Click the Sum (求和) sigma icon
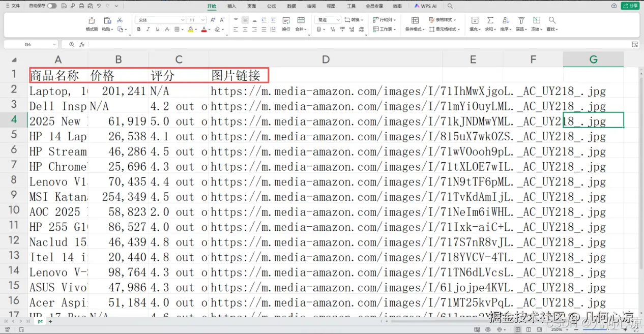644x334 pixels. click(490, 20)
